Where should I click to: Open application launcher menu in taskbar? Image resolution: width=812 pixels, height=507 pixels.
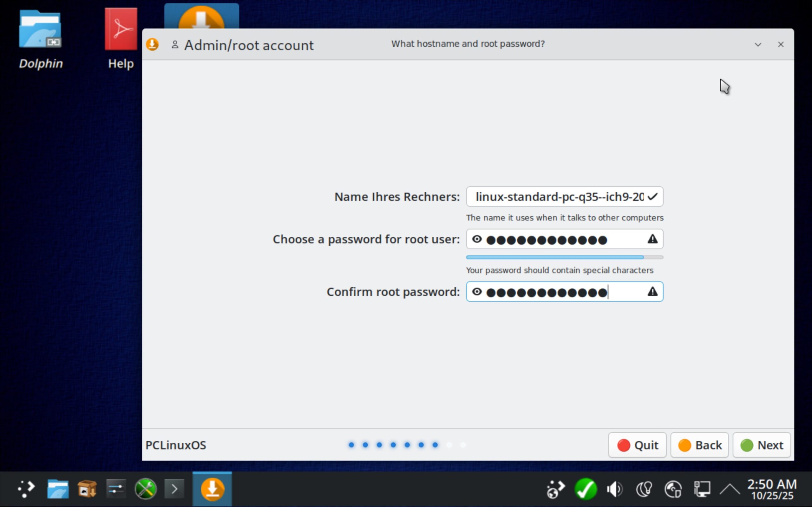(26, 489)
